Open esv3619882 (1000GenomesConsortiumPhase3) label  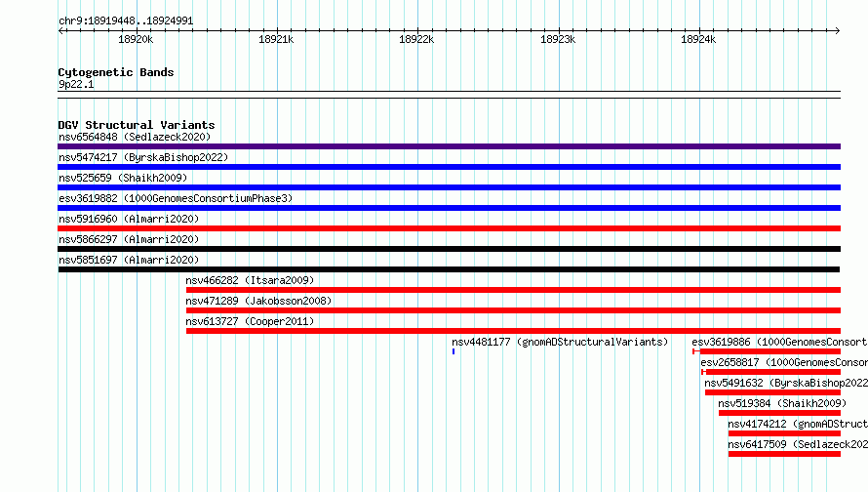click(176, 198)
